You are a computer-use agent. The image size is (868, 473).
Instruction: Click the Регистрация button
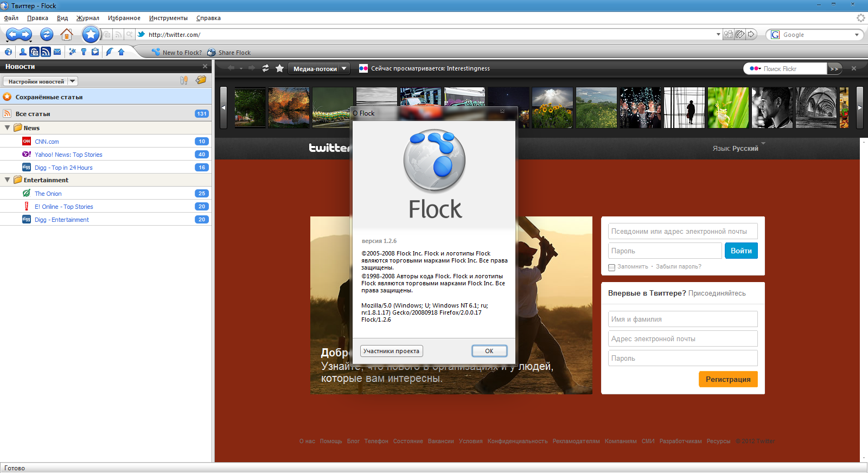point(728,379)
